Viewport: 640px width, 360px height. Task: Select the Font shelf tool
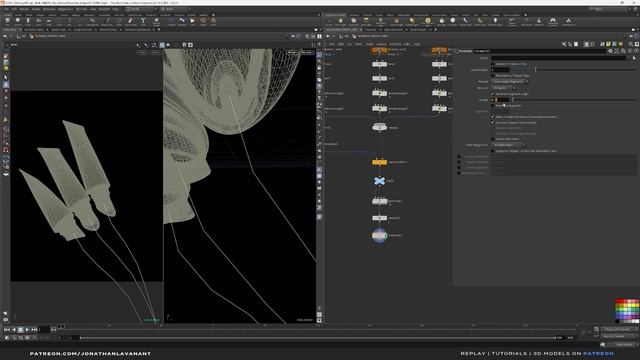click(143, 21)
